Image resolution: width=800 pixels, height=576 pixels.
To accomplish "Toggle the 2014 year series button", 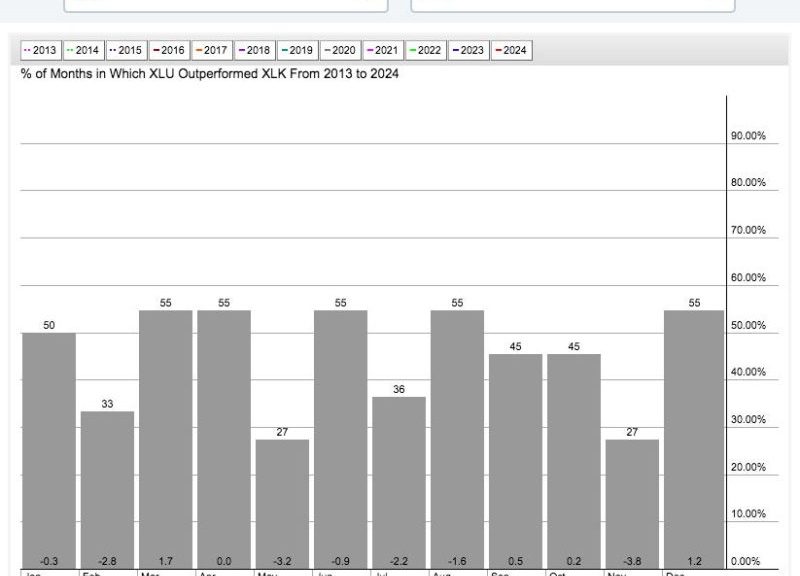I will 84,51.
